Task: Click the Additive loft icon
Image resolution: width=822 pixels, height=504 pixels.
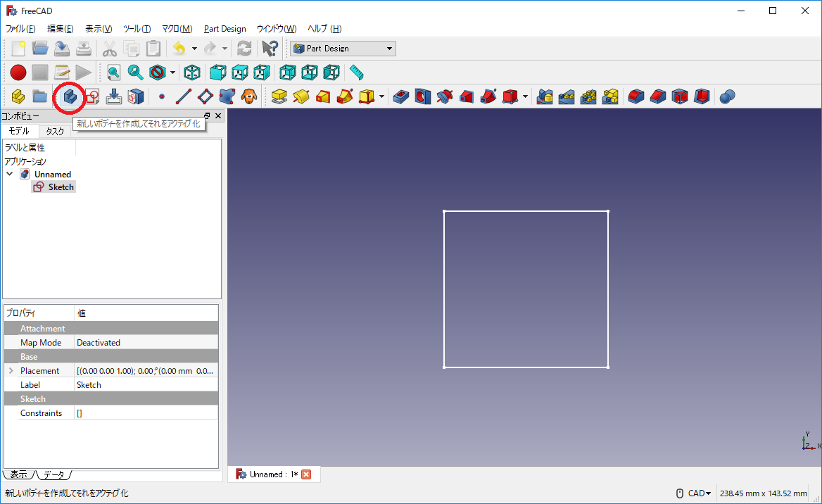Action: click(x=323, y=96)
